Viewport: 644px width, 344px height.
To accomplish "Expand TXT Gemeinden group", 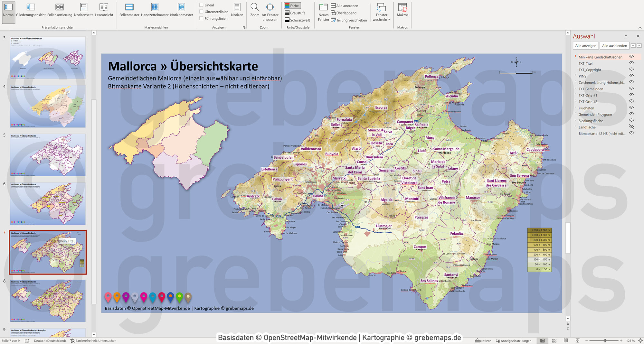I will 575,88.
